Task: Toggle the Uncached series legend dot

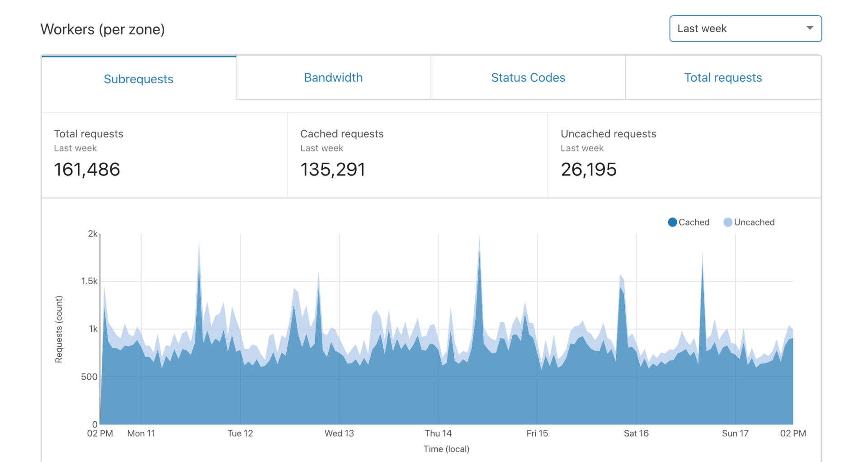Action: pos(727,222)
